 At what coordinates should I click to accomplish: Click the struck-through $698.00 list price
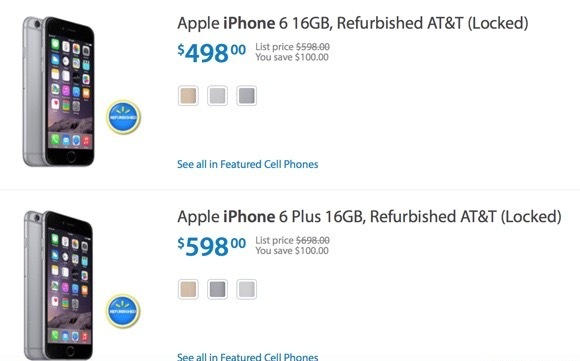point(313,240)
